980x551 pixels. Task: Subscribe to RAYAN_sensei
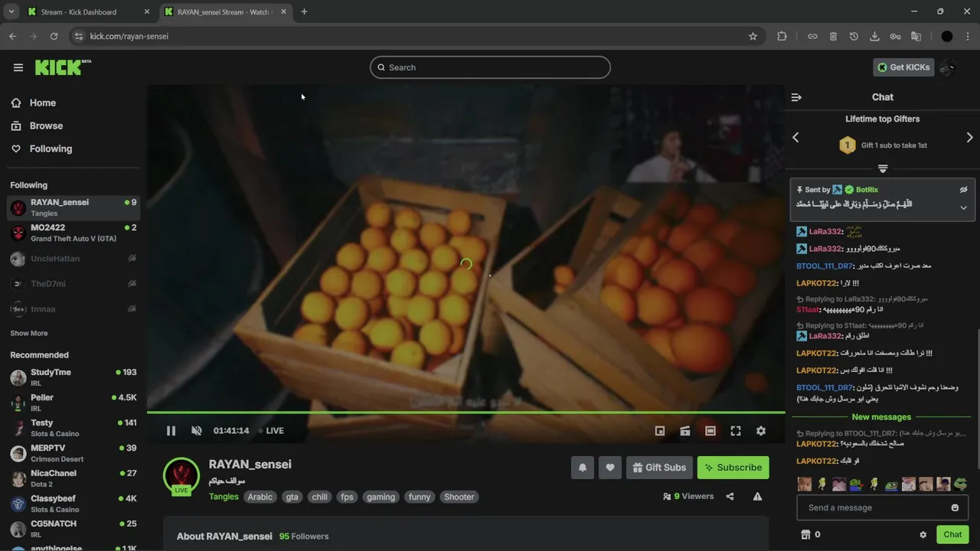click(733, 468)
